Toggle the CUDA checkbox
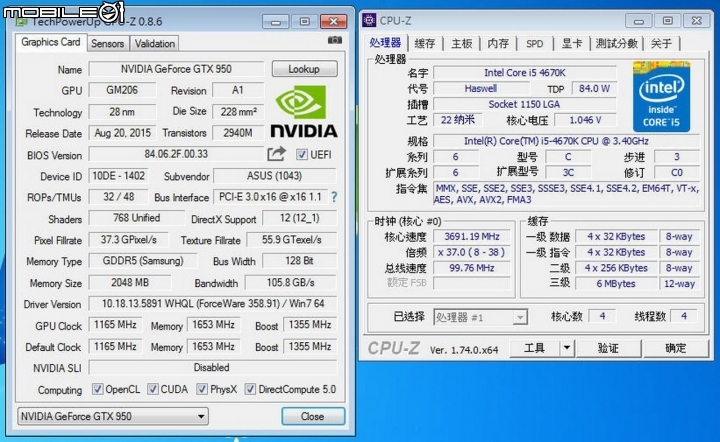The image size is (720, 442). (x=152, y=389)
